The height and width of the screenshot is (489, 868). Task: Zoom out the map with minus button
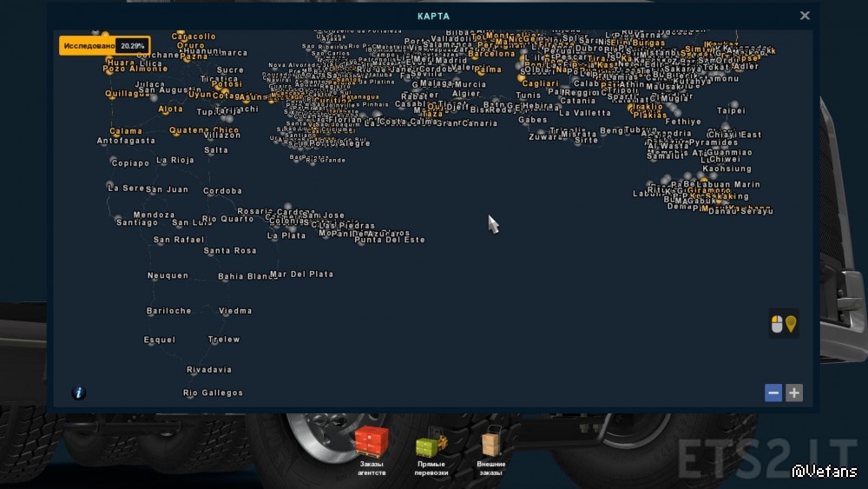(x=773, y=393)
